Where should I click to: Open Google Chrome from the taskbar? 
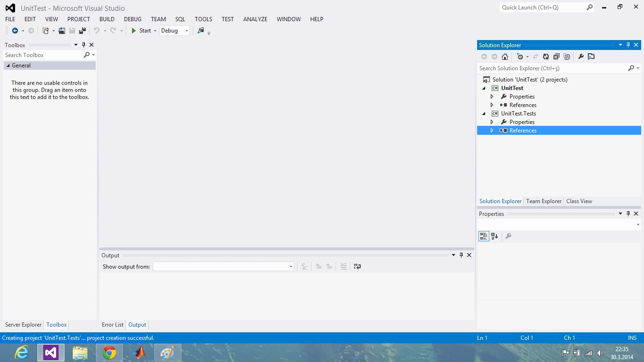[109, 353]
